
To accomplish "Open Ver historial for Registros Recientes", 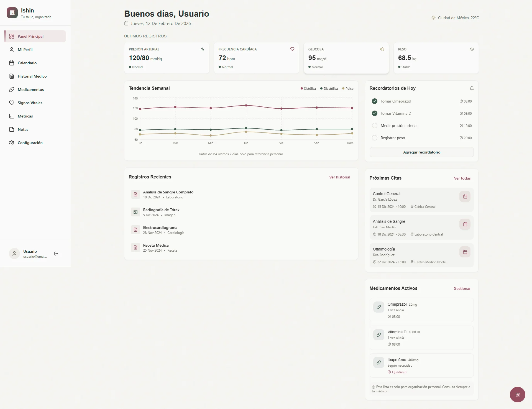I will (339, 177).
